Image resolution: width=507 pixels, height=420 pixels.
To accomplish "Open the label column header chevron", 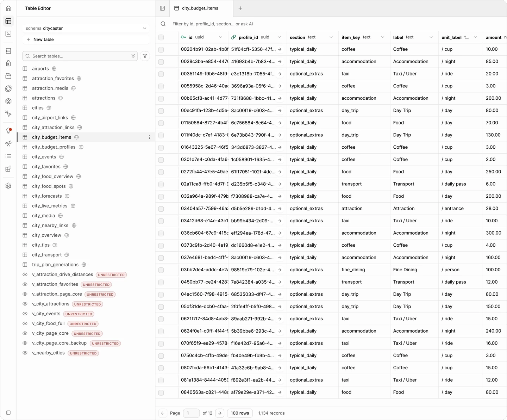I will (x=431, y=37).
